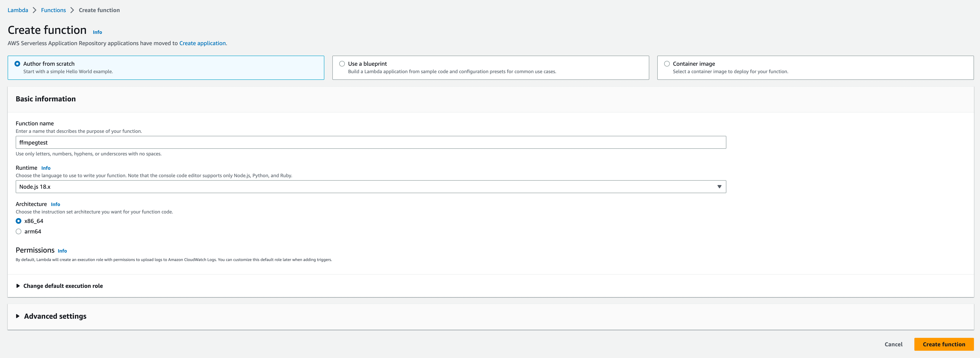
Task: Open Runtime Info link
Action: pos(46,168)
